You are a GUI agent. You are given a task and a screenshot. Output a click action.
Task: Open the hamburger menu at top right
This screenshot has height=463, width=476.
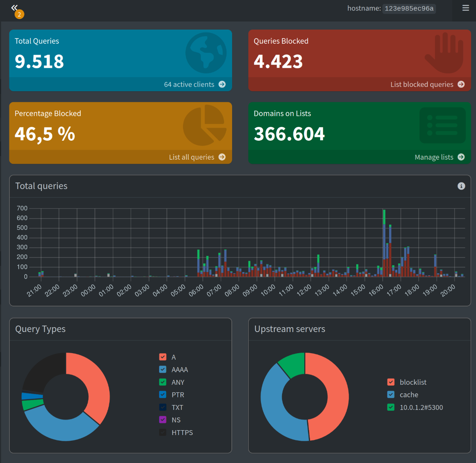(x=465, y=8)
